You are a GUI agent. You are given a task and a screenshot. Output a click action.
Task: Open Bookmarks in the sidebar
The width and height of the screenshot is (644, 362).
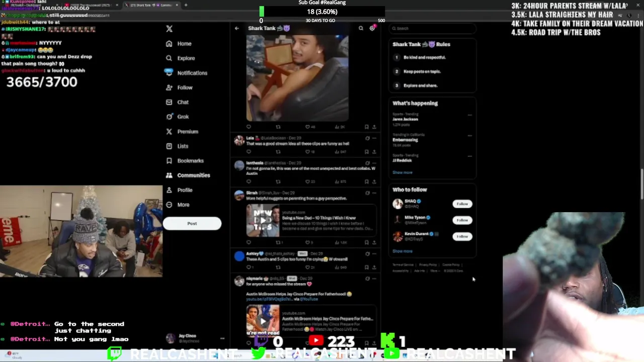185,161
